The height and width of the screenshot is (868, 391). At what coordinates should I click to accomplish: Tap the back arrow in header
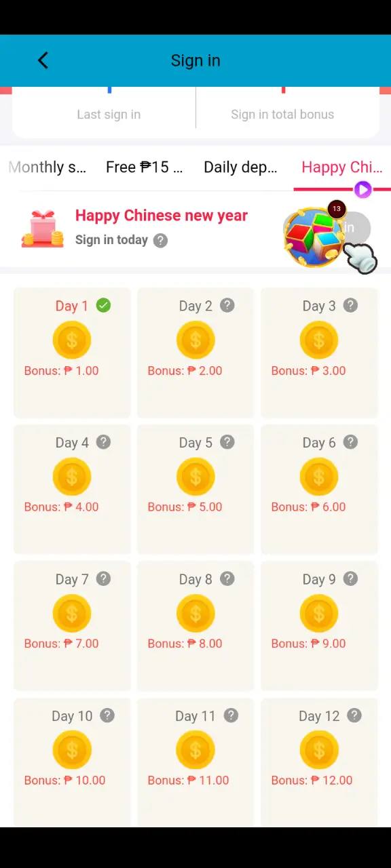43,60
